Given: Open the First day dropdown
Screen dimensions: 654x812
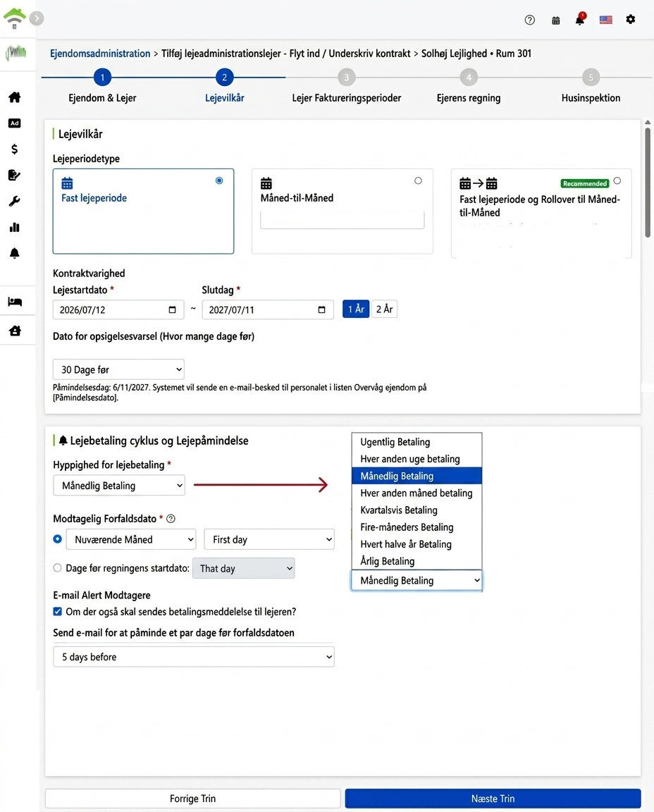Looking at the screenshot, I should [269, 539].
